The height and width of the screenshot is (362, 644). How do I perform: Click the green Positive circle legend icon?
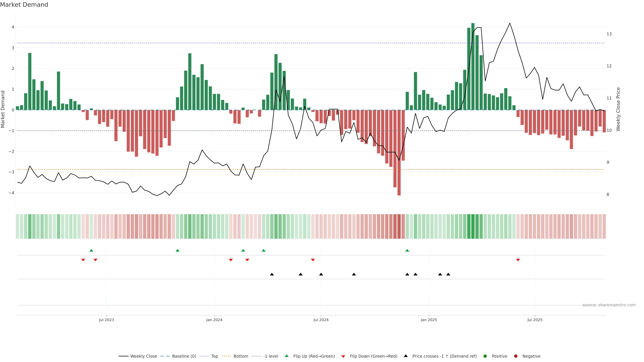click(485, 356)
